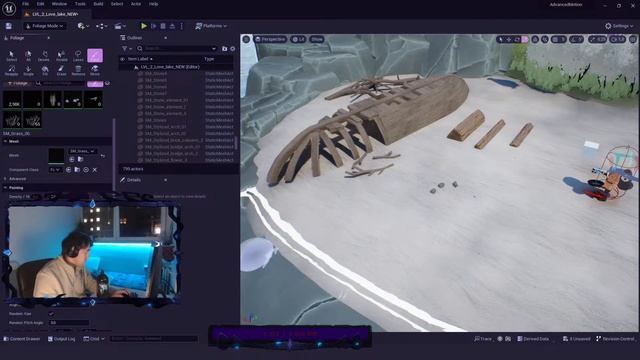
Task: Choose the foliage Deselect tool
Action: click(44, 56)
